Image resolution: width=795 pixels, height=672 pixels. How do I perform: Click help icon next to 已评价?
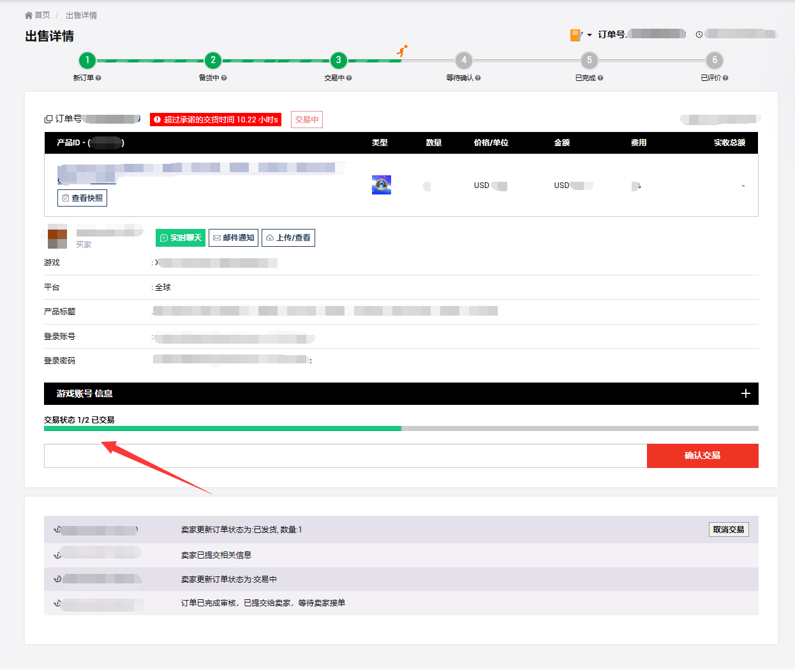pos(725,78)
